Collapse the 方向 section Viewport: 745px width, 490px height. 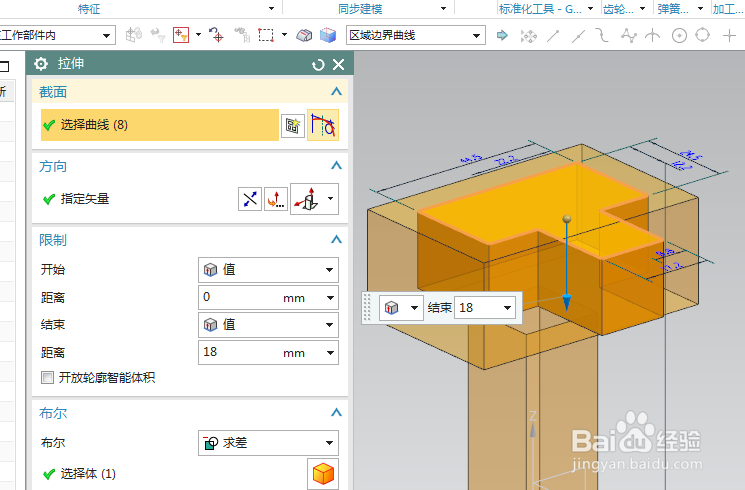point(336,166)
